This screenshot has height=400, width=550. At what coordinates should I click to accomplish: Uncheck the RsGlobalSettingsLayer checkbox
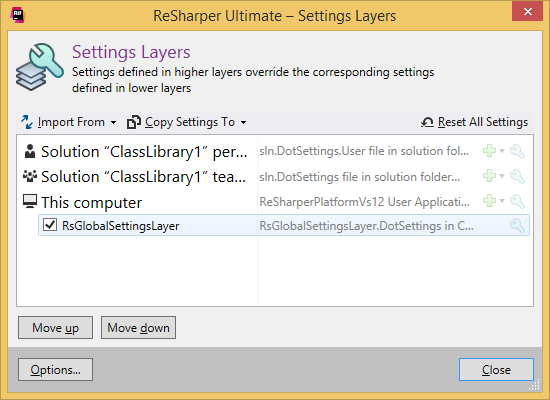(50, 225)
